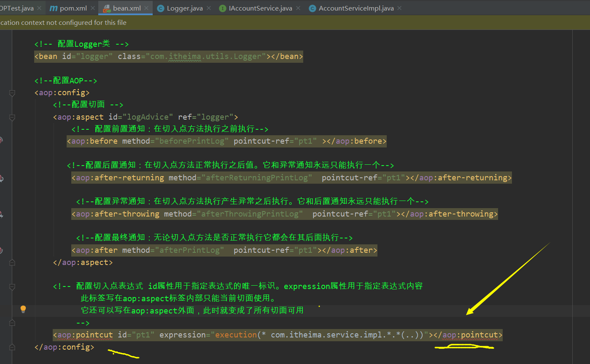
Task: Click the closing </aop:before> tag
Action: coord(357,141)
